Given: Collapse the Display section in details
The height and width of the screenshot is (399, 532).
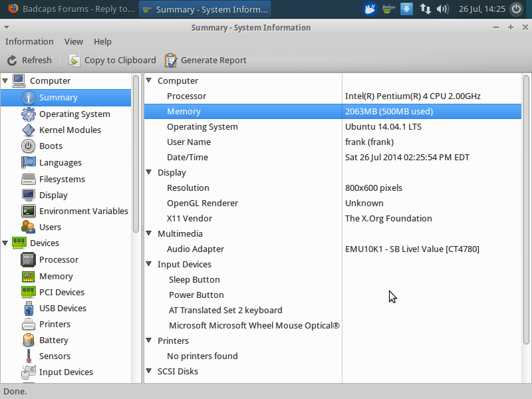Looking at the screenshot, I should (x=149, y=173).
